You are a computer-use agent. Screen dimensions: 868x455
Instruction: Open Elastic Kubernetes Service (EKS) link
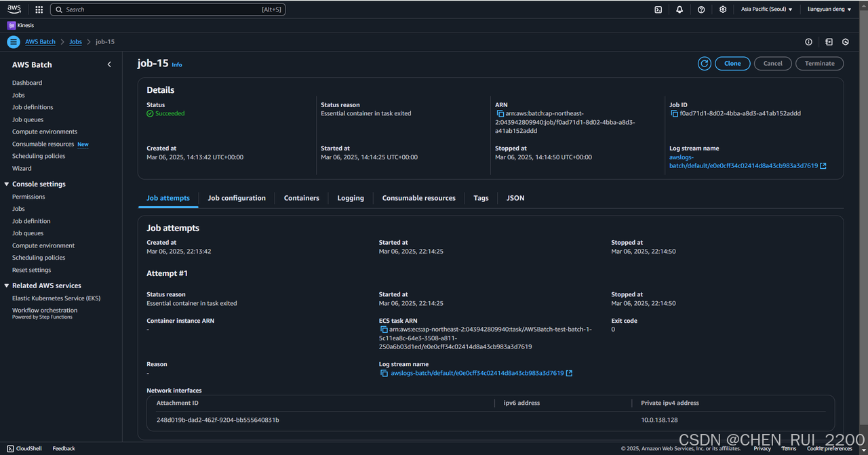(56, 298)
